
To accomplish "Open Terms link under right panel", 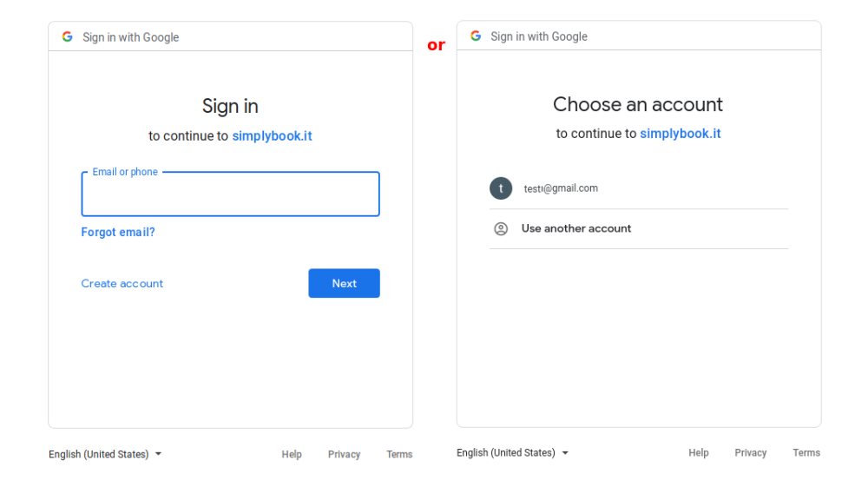I will click(806, 453).
